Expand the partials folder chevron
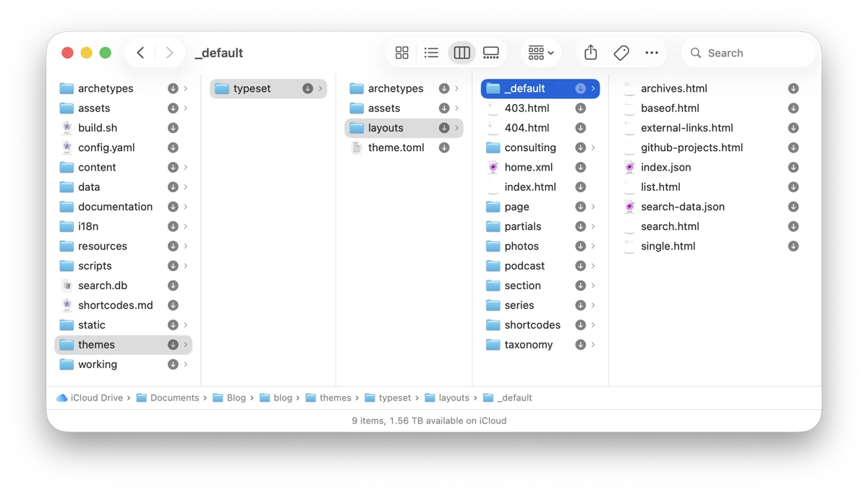This screenshot has height=493, width=868. 593,226
